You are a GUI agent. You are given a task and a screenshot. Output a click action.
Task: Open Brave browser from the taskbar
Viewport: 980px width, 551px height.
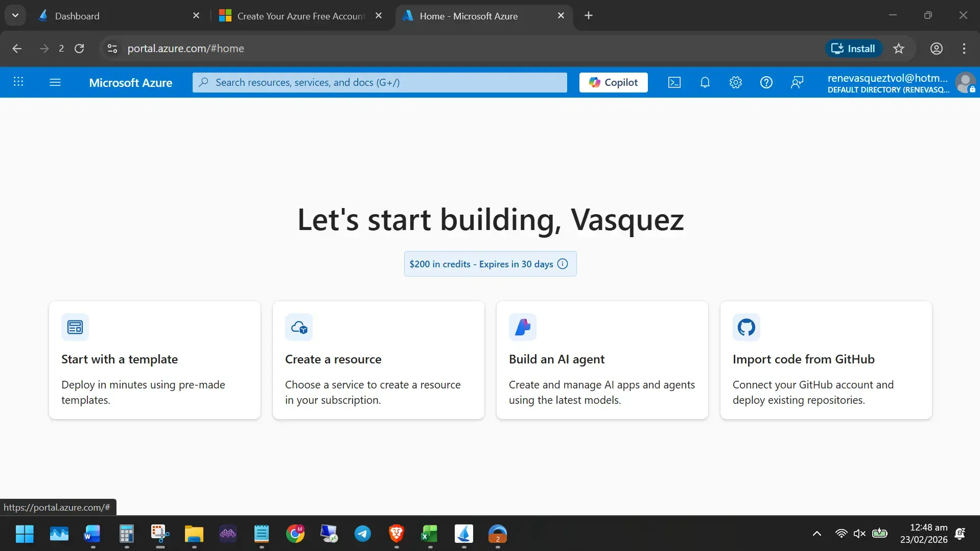(x=396, y=534)
